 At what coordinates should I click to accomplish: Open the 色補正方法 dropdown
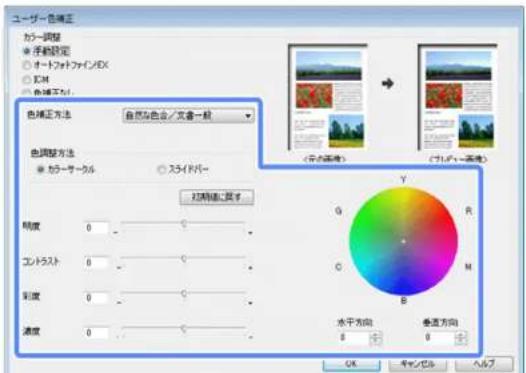(x=189, y=116)
